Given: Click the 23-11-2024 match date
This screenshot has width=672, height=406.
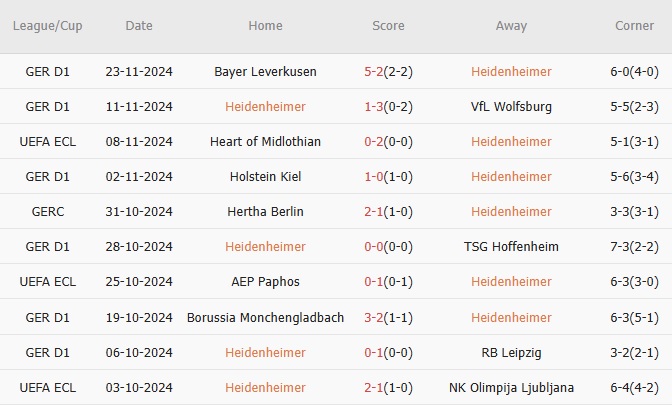Looking at the screenshot, I should coord(139,72).
